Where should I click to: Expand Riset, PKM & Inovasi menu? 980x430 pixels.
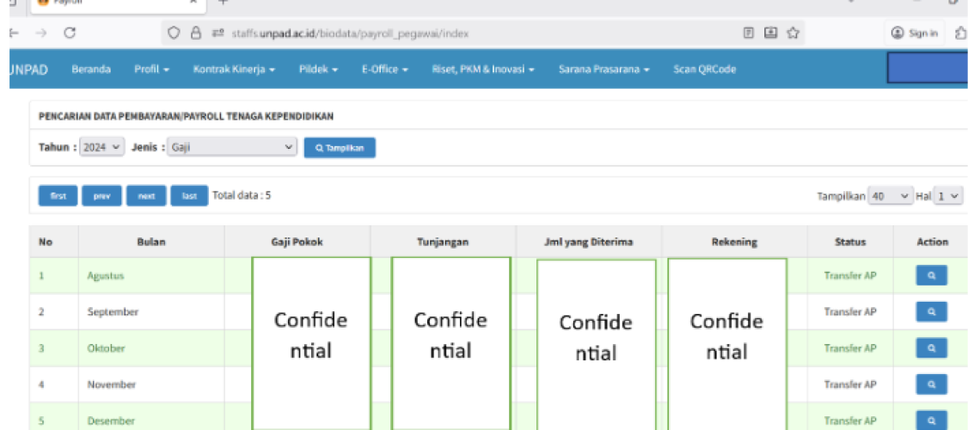click(x=483, y=70)
